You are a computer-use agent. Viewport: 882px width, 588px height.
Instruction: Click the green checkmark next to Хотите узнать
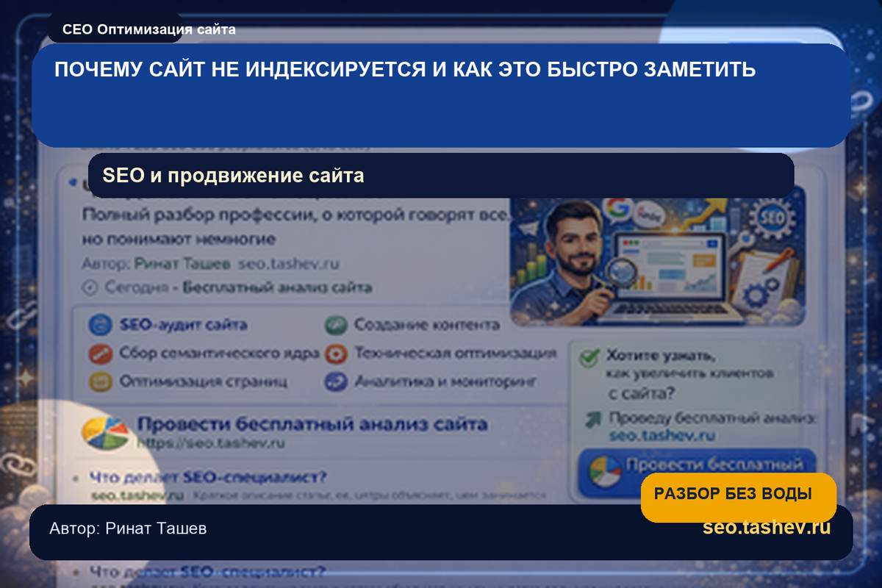[x=588, y=358]
